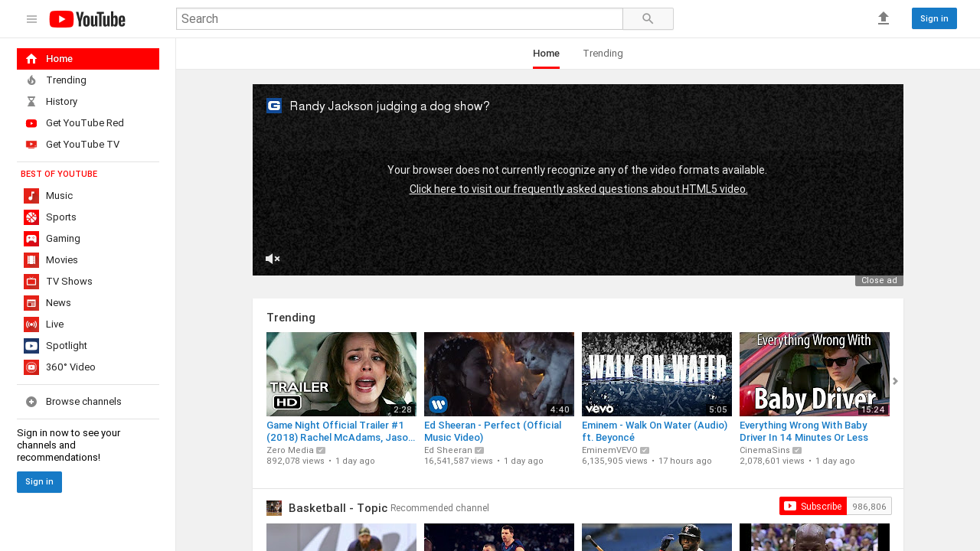Open Live in the sidebar
980x551 pixels.
pos(88,324)
